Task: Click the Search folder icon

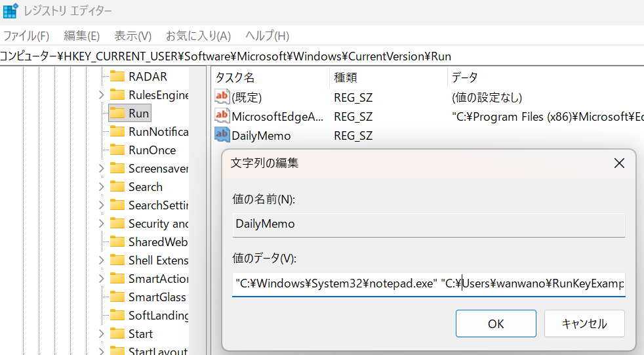Action: point(117,187)
